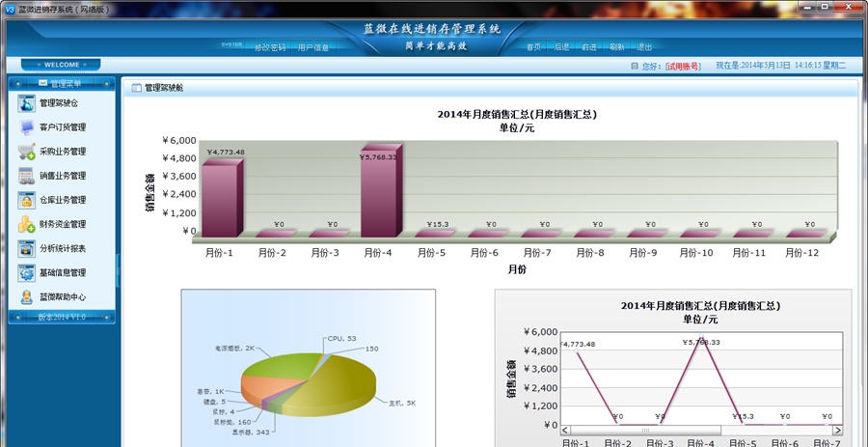
Task: Open 分析统计报表 report icon
Action: click(26, 249)
